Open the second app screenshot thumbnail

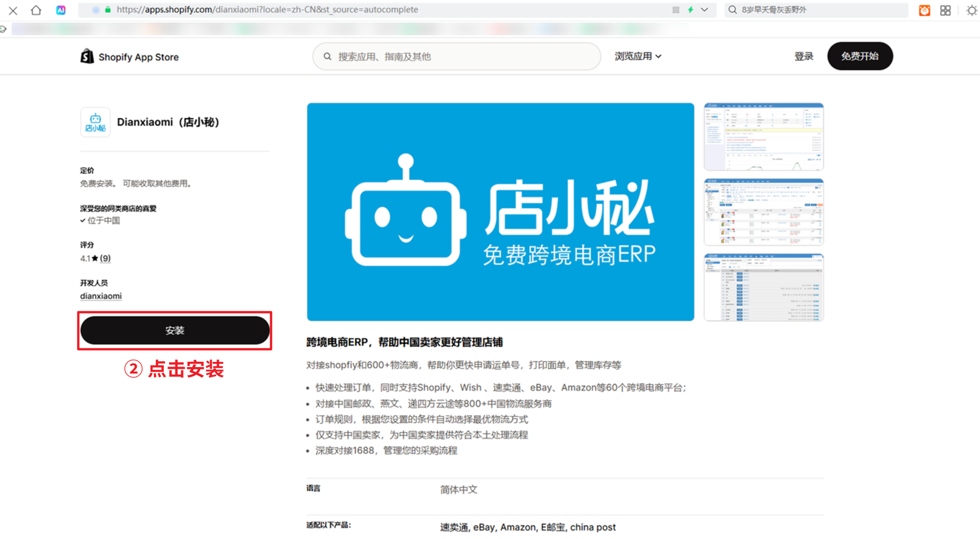[764, 212]
